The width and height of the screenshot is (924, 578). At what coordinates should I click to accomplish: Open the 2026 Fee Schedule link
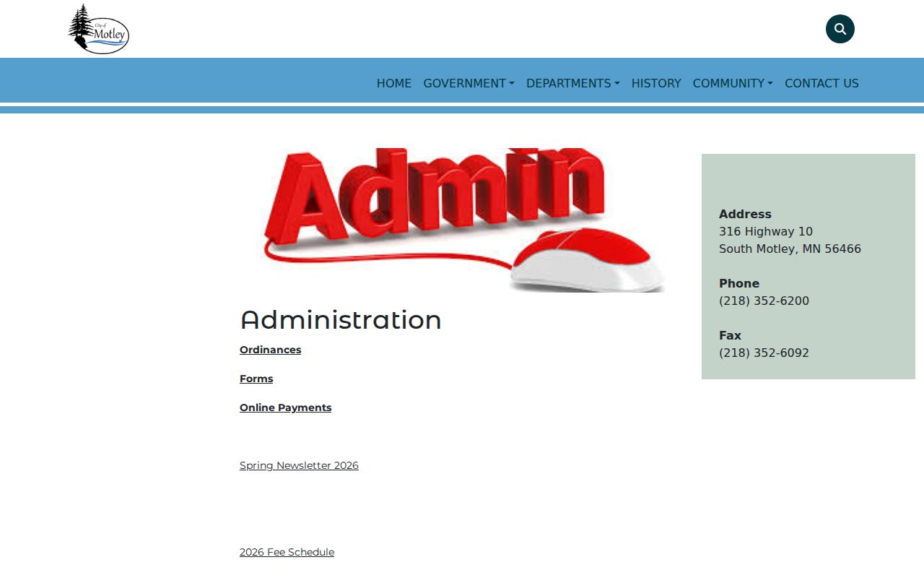click(287, 552)
